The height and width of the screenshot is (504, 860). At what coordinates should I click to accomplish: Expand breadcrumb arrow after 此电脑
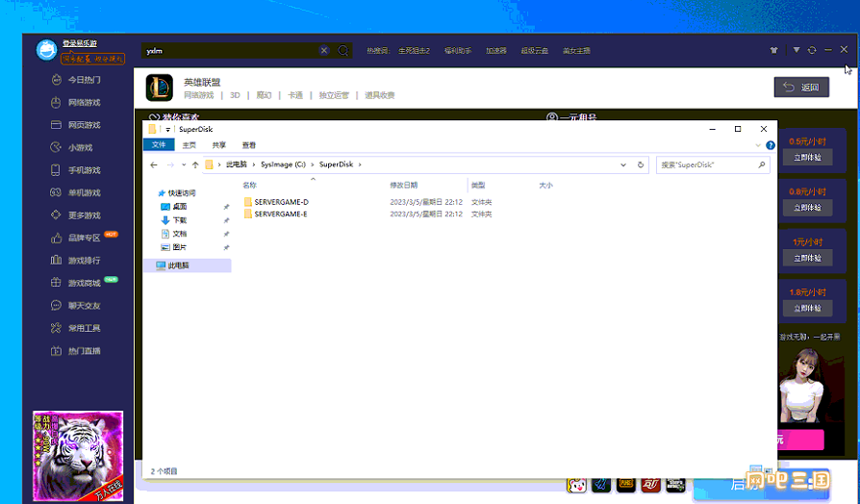click(x=254, y=164)
